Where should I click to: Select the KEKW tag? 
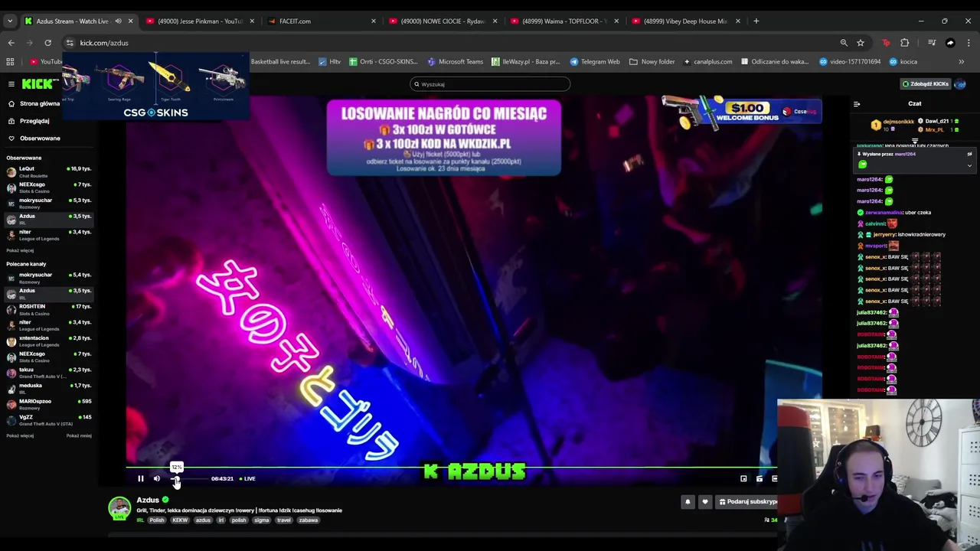point(180,520)
